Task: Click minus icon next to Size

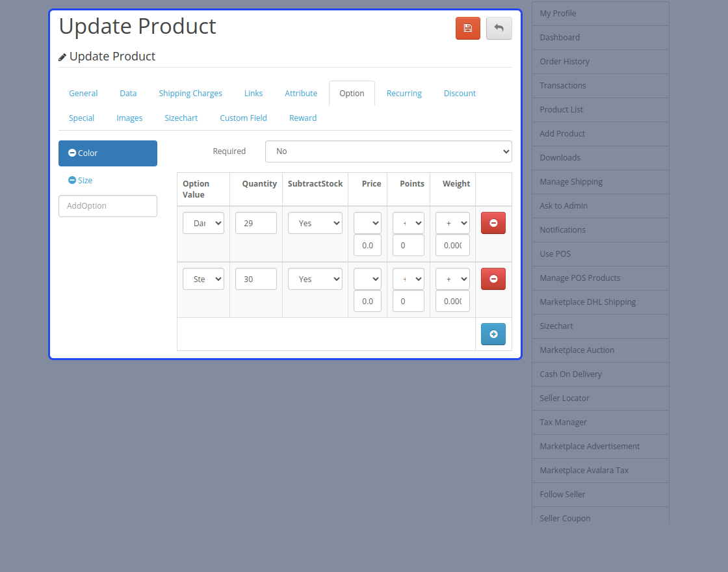Action: tap(72, 180)
